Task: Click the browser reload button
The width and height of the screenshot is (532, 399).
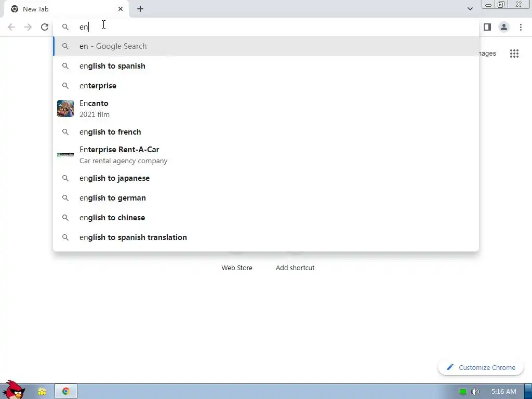Action: click(x=45, y=27)
